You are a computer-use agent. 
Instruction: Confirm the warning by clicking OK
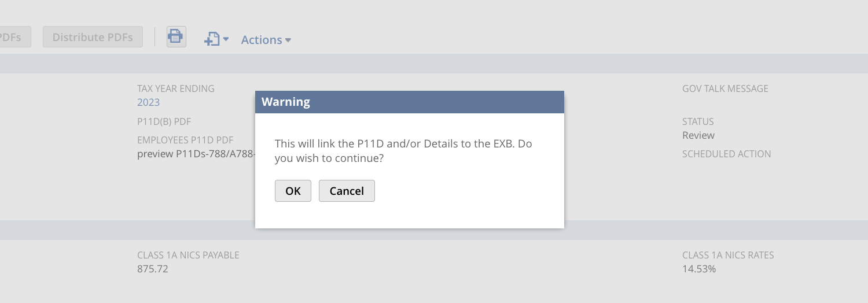(x=293, y=191)
